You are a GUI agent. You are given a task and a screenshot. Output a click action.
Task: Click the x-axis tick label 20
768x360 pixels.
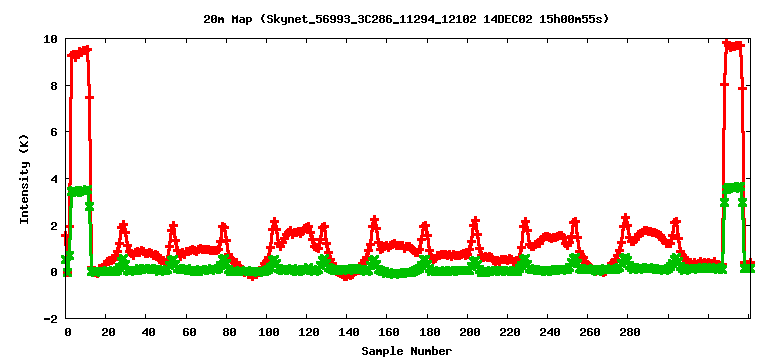(108, 333)
